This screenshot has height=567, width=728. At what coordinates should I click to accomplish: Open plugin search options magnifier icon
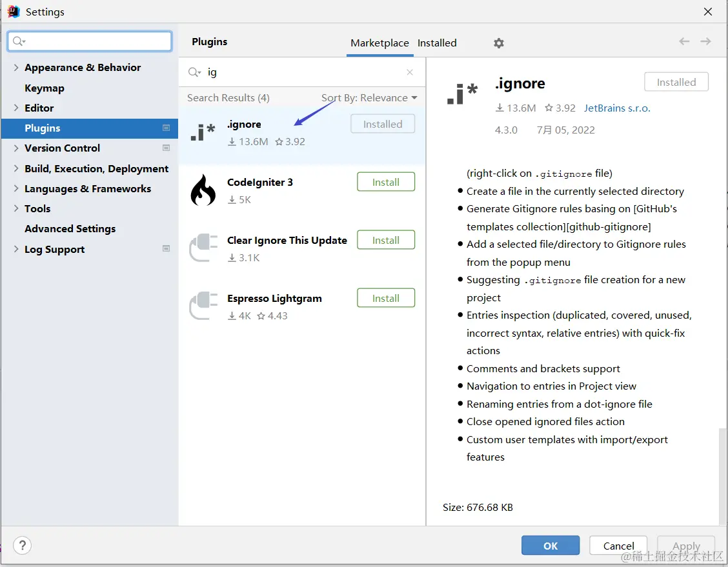click(x=194, y=72)
